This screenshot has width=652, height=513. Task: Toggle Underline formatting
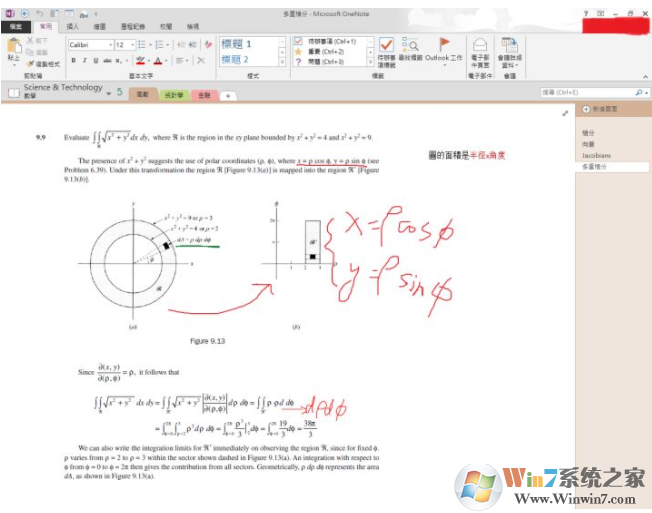pos(96,60)
